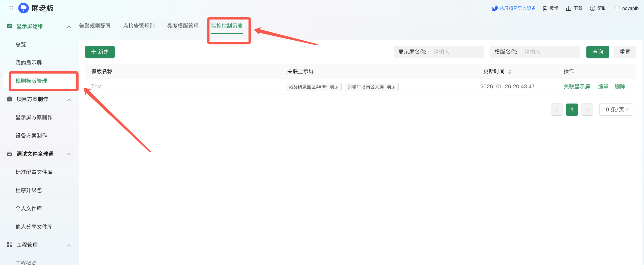Open the 反馈 feedback icon

[x=545, y=9]
